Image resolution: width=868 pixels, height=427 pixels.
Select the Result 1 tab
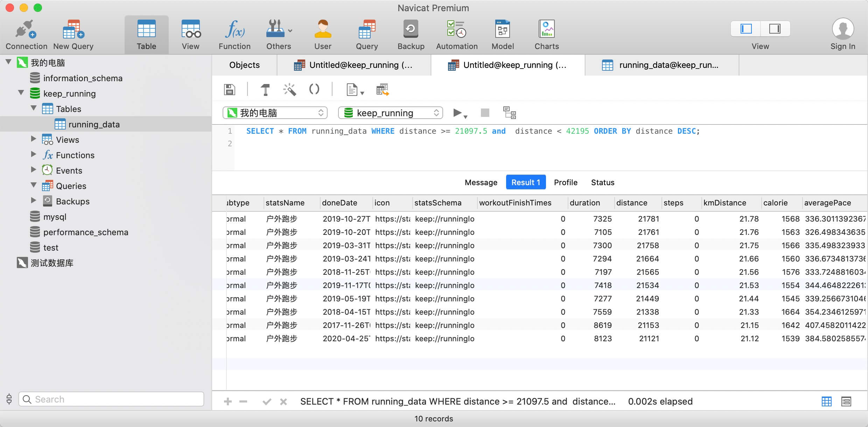coord(526,182)
